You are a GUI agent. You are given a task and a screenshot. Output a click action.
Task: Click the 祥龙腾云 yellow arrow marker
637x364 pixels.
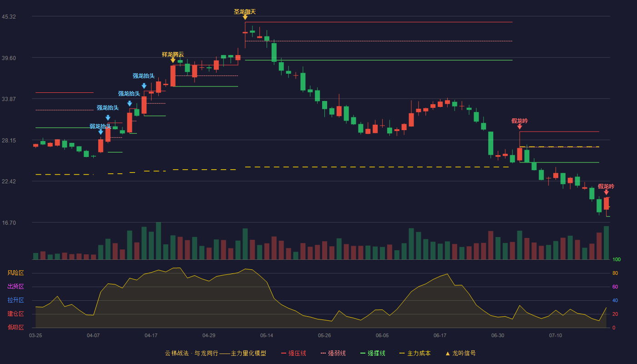pyautogui.click(x=173, y=60)
